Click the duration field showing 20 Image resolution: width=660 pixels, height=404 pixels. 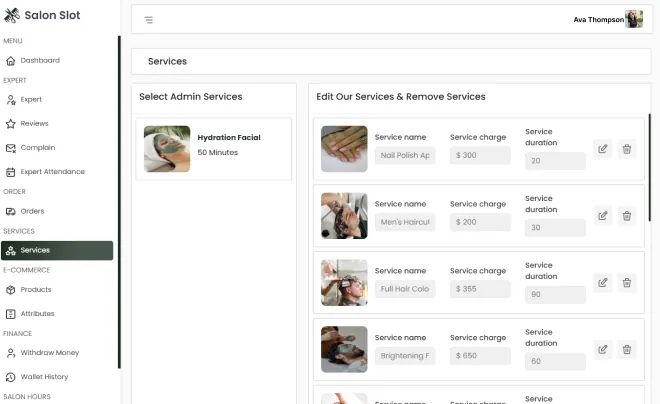coord(555,161)
